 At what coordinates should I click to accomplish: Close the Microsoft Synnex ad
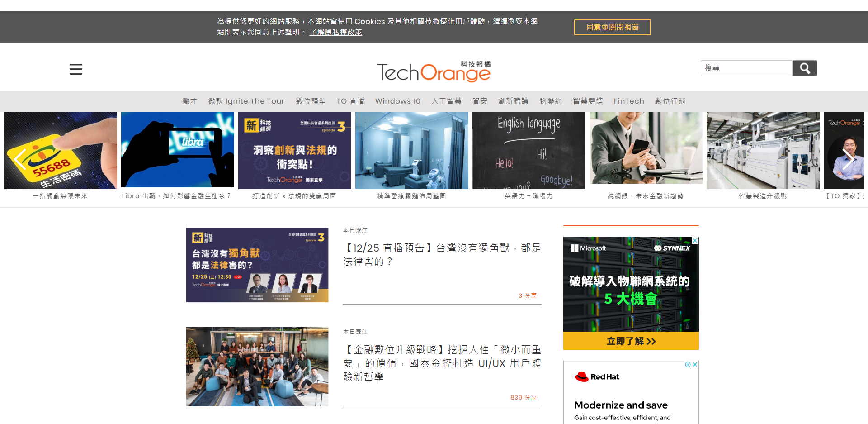(x=695, y=241)
